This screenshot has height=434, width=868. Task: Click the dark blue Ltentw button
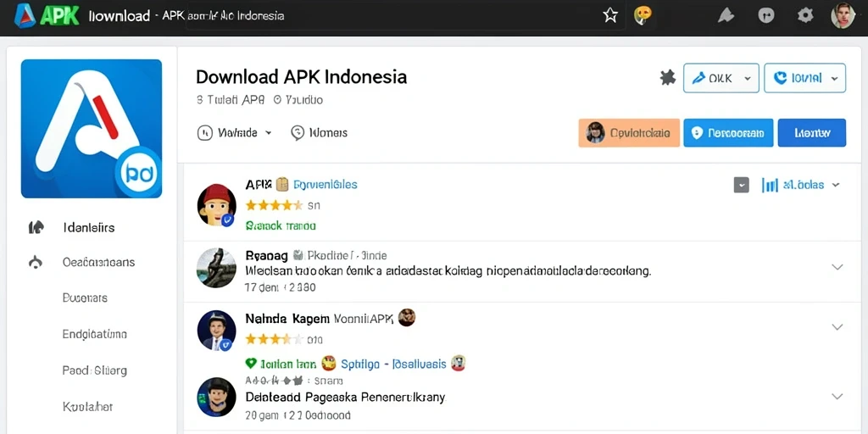(811, 133)
